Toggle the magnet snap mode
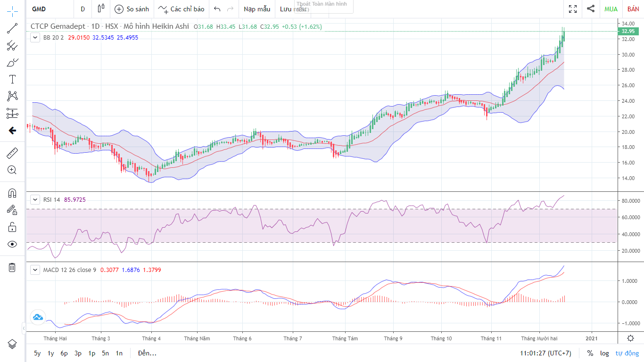 pos(12,193)
